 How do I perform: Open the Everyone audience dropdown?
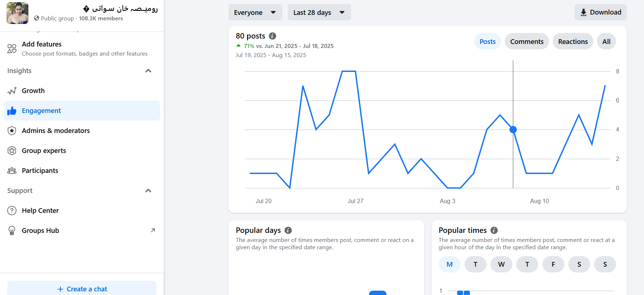tap(255, 12)
